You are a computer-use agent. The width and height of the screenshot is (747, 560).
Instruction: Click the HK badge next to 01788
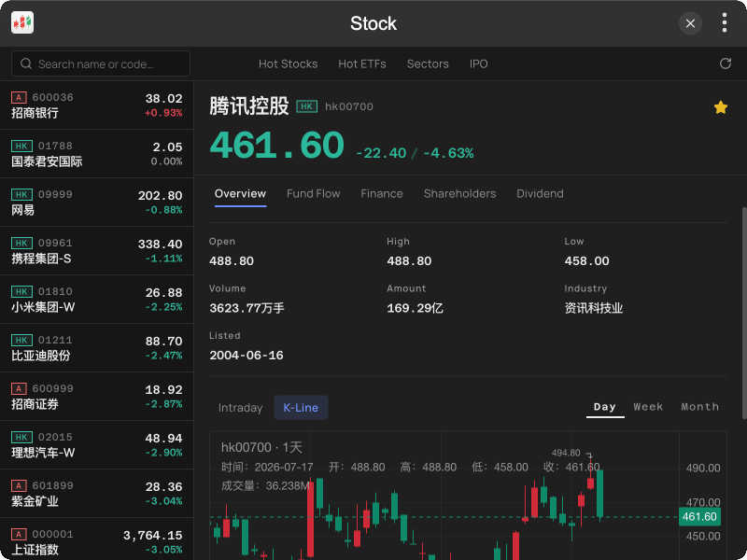pyautogui.click(x=21, y=147)
